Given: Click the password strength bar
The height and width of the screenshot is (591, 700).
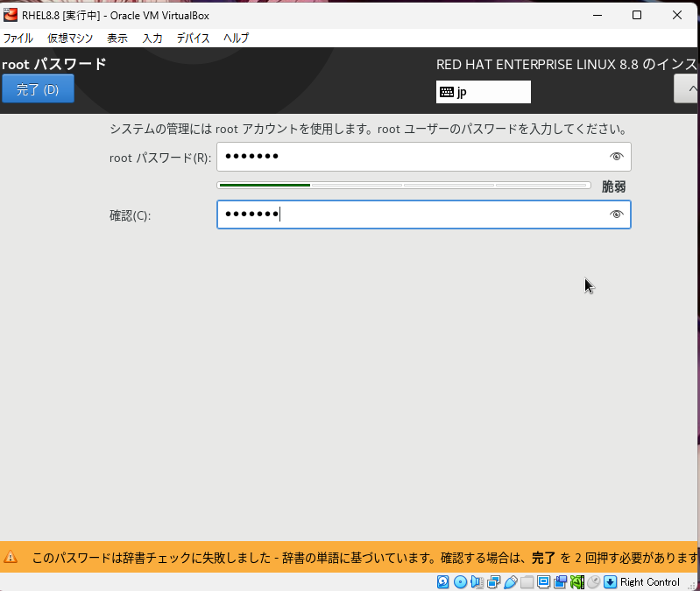Looking at the screenshot, I should (404, 185).
